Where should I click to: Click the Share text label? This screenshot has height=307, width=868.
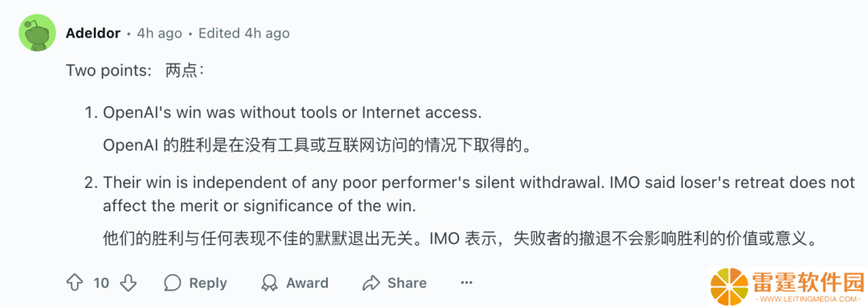click(407, 283)
